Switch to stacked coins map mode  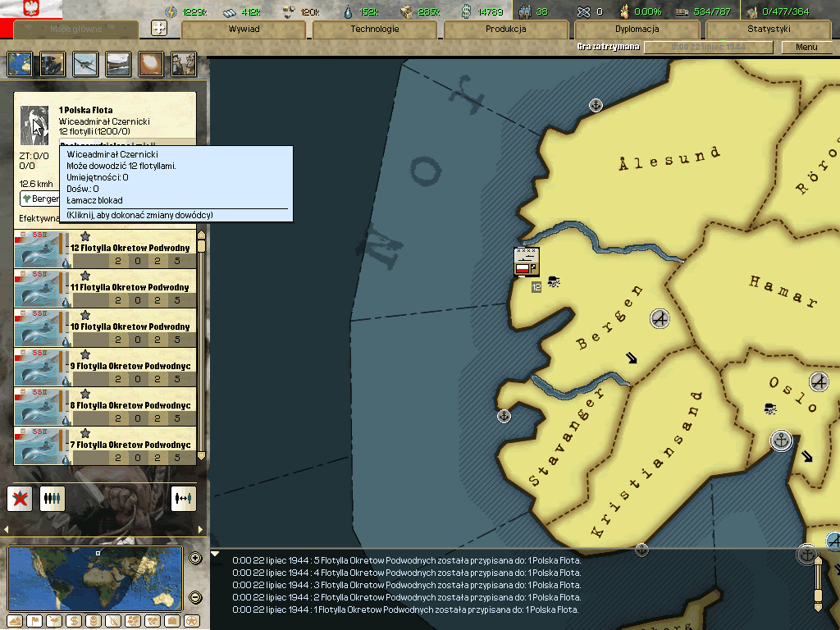tap(94, 622)
